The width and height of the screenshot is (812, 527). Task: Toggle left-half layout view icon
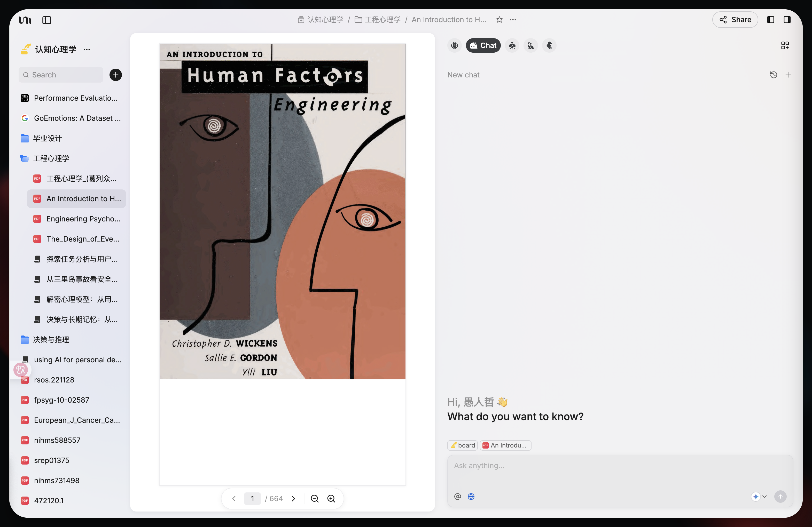click(770, 20)
